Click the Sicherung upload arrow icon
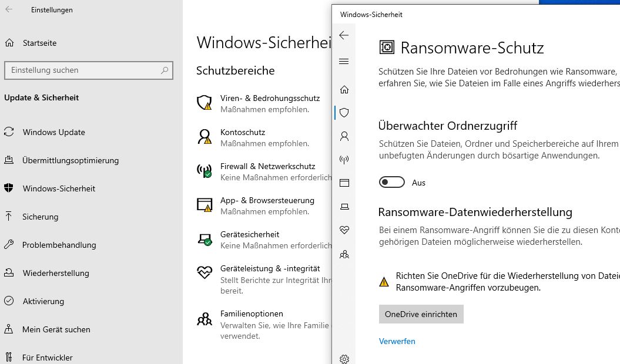This screenshot has width=620, height=364. pos(9,216)
